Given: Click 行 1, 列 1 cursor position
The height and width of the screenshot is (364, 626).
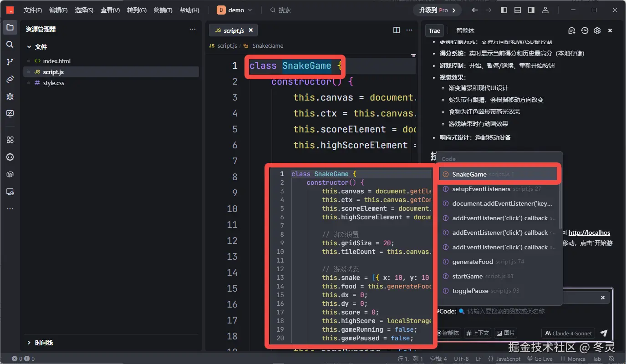Looking at the screenshot, I should [x=410, y=359].
